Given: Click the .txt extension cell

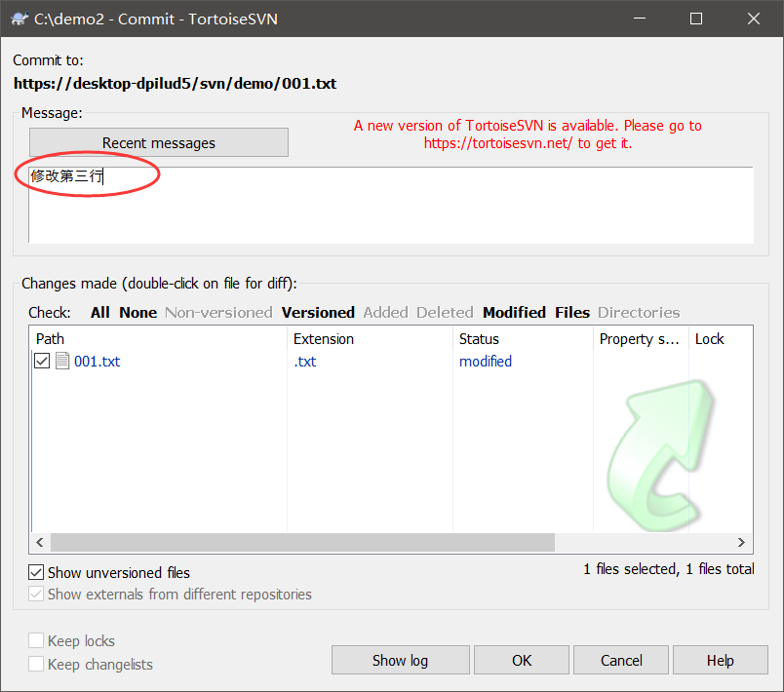Looking at the screenshot, I should (x=305, y=361).
